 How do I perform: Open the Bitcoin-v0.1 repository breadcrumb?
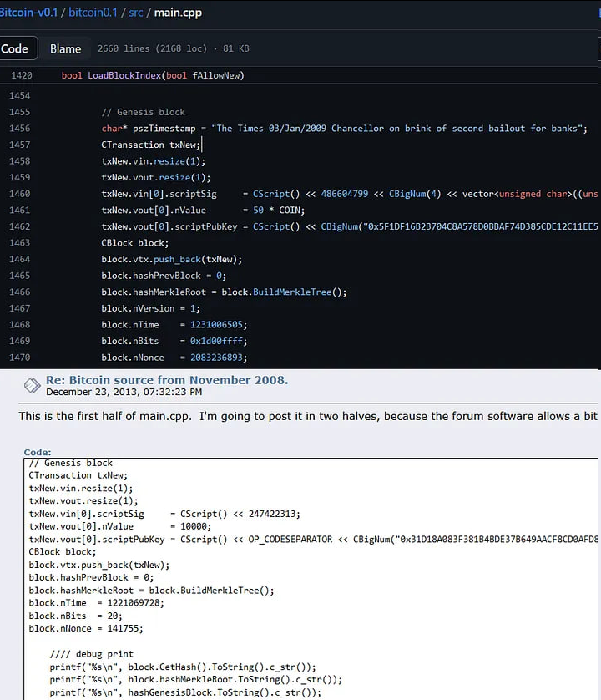[29, 13]
